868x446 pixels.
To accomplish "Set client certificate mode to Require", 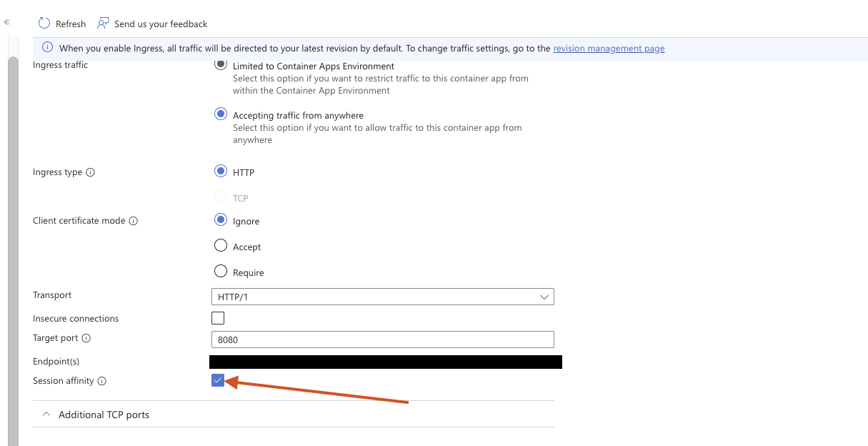I will [221, 272].
